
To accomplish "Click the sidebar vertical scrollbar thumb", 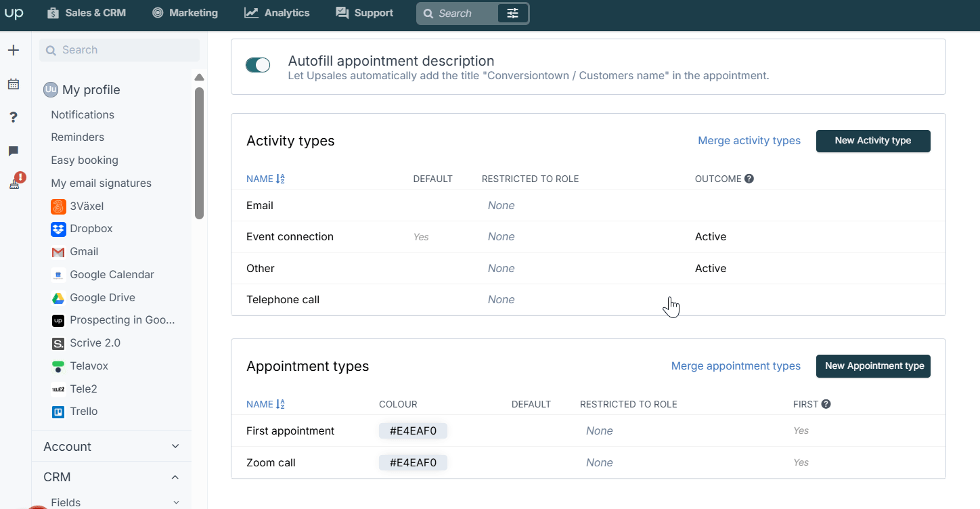I will tap(199, 153).
